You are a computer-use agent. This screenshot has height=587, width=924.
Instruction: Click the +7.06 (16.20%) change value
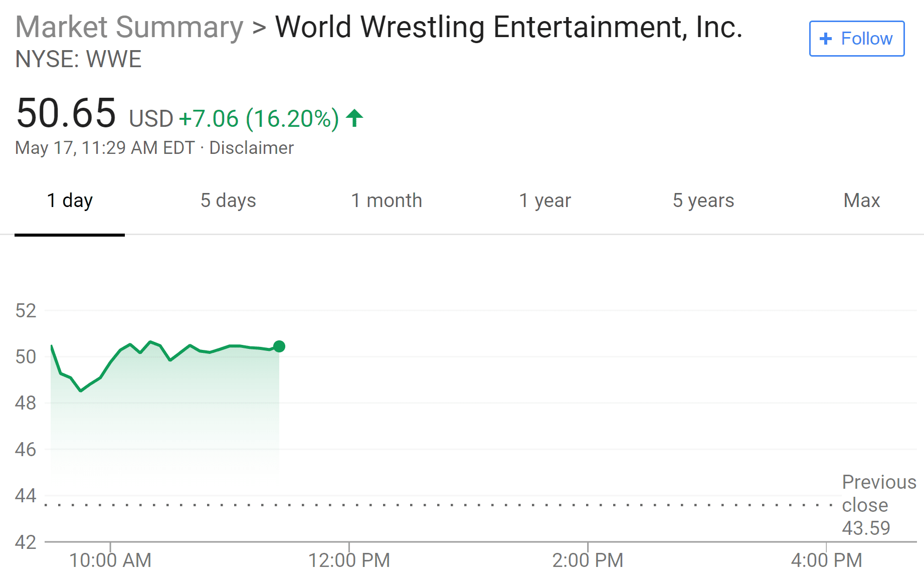259,119
